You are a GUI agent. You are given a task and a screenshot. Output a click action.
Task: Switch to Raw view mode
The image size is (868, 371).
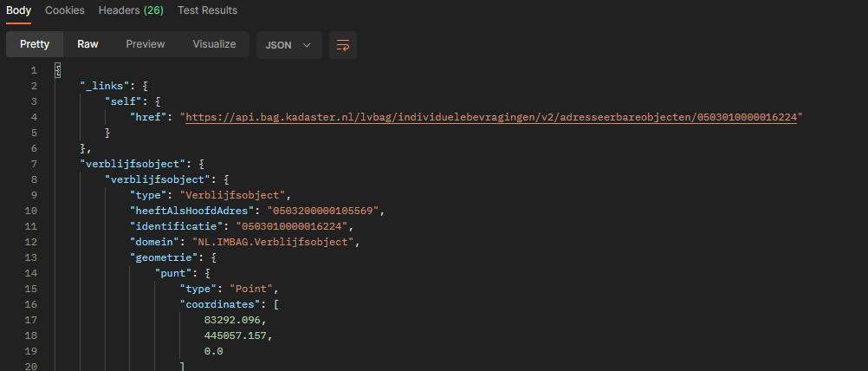point(87,44)
